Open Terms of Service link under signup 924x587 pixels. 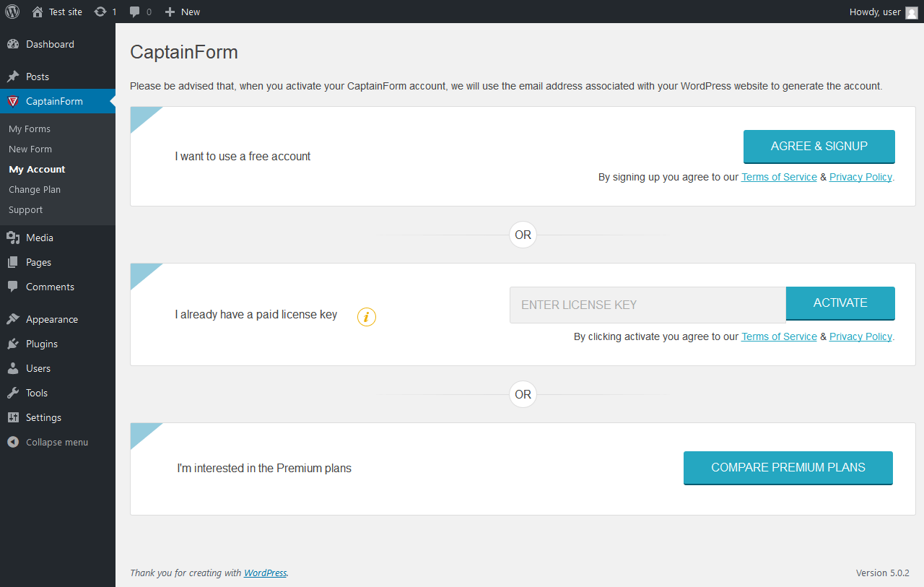(x=779, y=177)
